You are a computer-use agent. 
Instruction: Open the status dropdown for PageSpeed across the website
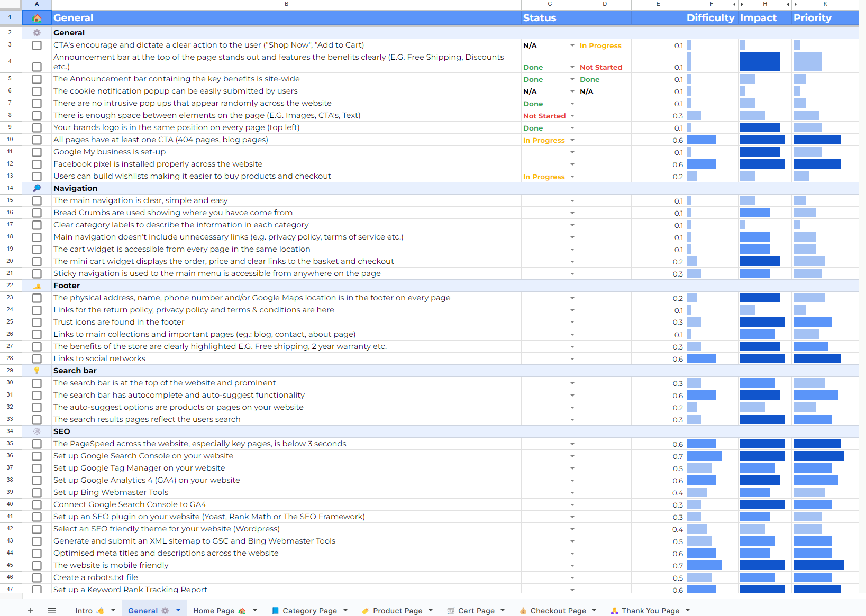tap(572, 444)
